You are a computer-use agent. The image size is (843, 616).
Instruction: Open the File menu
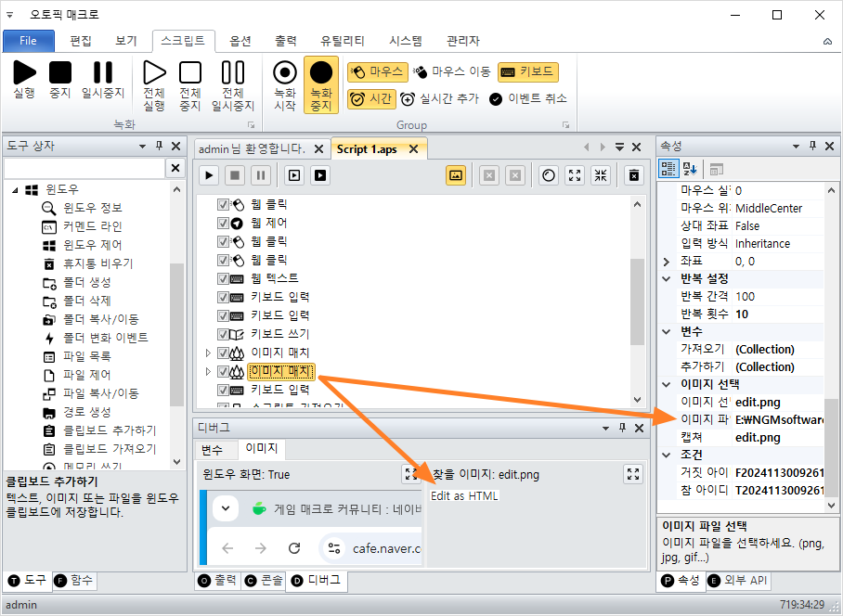(x=29, y=41)
